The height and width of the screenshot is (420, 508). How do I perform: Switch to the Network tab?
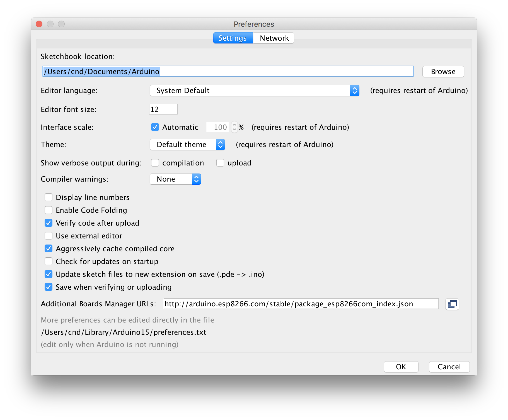[x=274, y=38]
